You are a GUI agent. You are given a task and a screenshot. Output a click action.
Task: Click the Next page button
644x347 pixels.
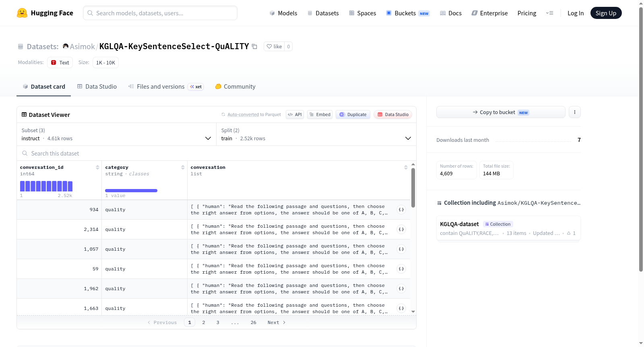[277, 322]
